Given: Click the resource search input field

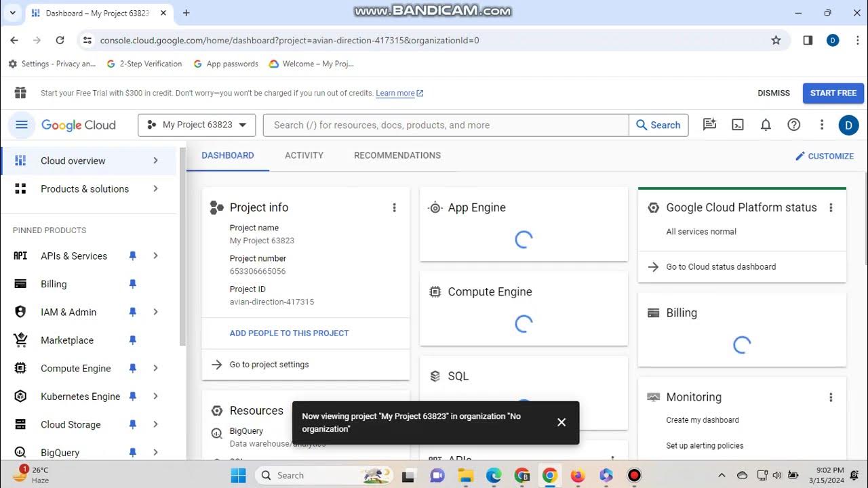Looking at the screenshot, I should pyautogui.click(x=446, y=125).
